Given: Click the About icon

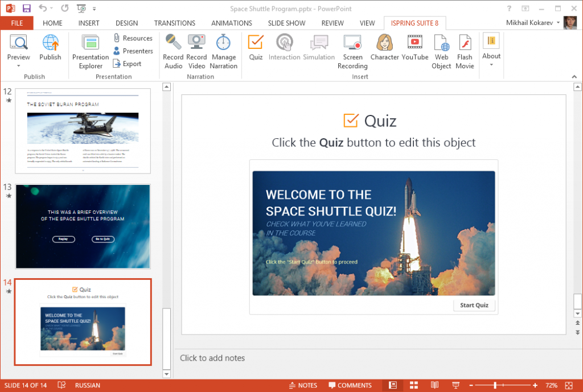Looking at the screenshot, I should 491,41.
